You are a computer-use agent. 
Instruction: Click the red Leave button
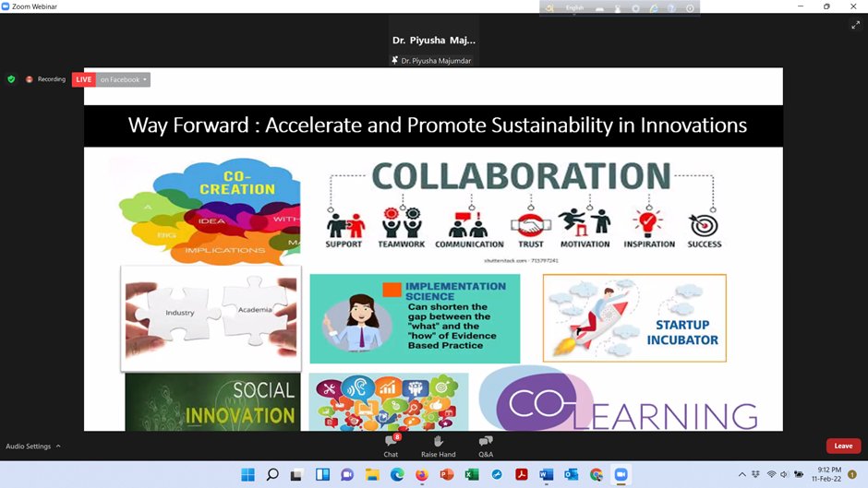tap(843, 446)
